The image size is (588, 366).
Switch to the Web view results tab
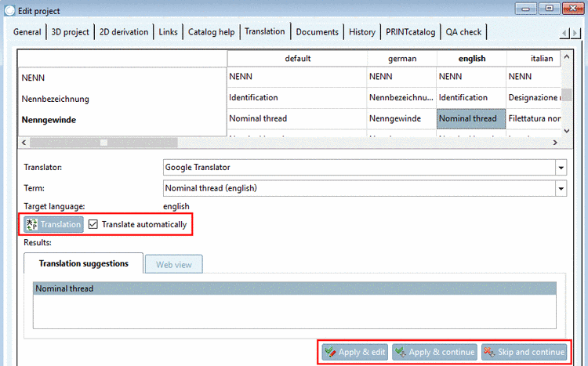point(174,264)
